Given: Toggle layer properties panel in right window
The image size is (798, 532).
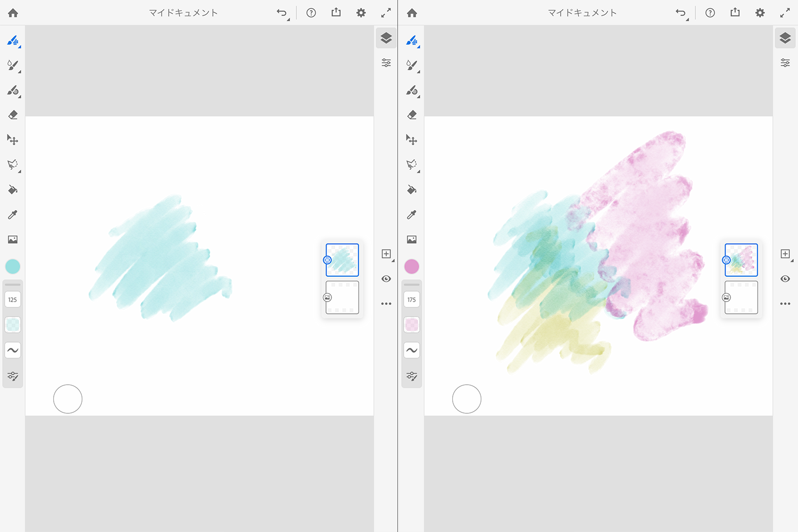Looking at the screenshot, I should [785, 63].
